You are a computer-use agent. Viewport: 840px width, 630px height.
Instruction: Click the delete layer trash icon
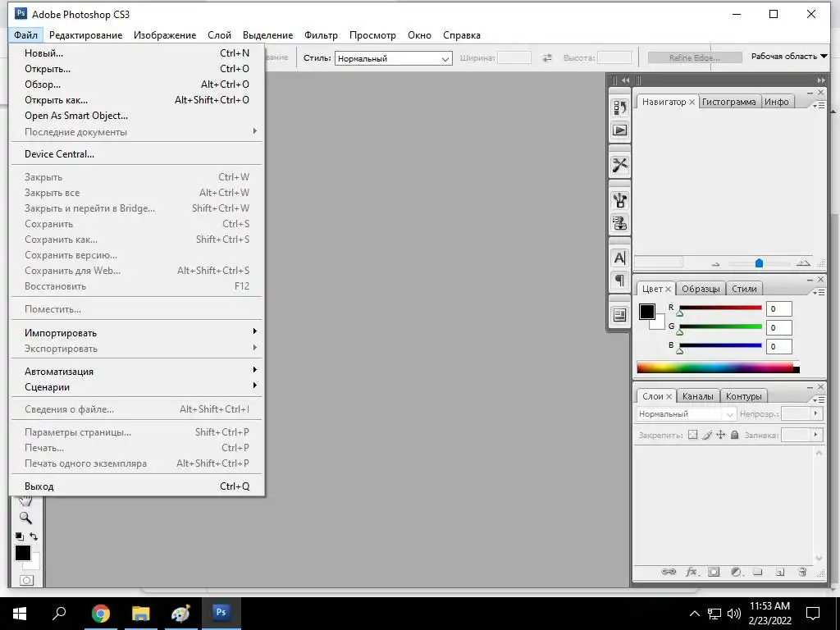point(802,572)
